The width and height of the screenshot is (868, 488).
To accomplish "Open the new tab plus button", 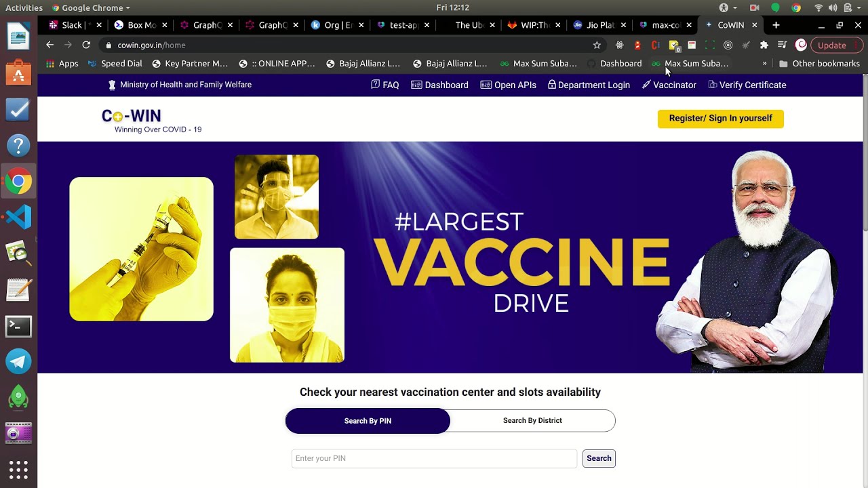I will click(776, 25).
